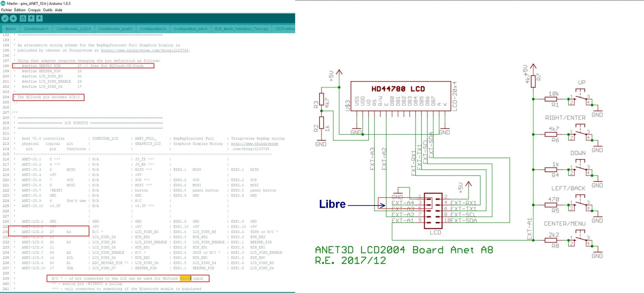Open the Aide menu
The height and width of the screenshot is (293, 644).
58,10
